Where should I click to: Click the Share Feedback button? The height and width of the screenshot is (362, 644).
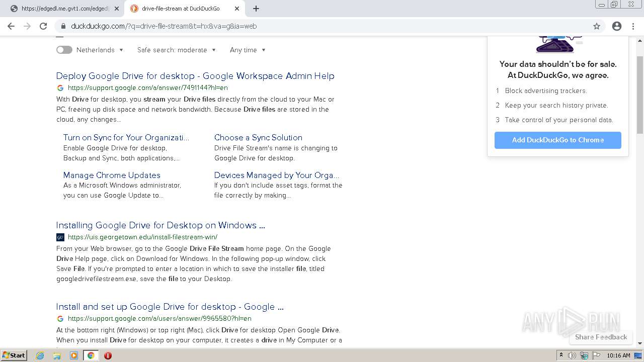click(x=601, y=337)
